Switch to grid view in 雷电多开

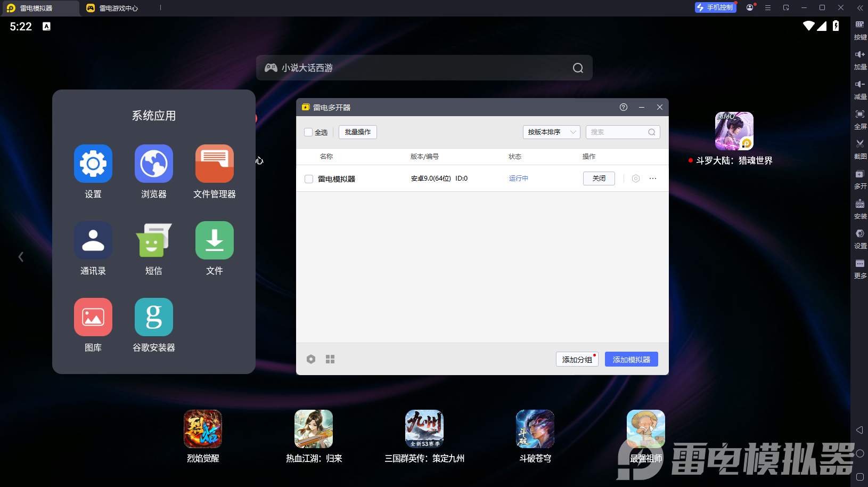330,359
